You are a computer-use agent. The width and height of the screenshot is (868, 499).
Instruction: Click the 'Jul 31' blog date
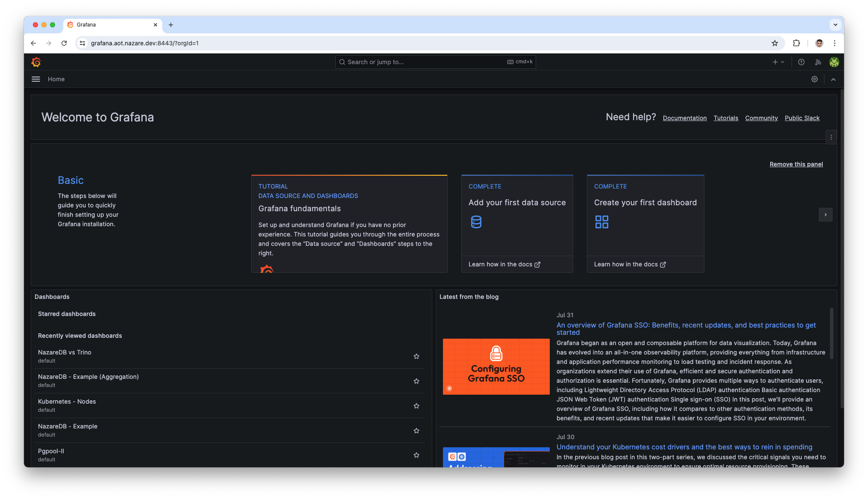point(565,315)
